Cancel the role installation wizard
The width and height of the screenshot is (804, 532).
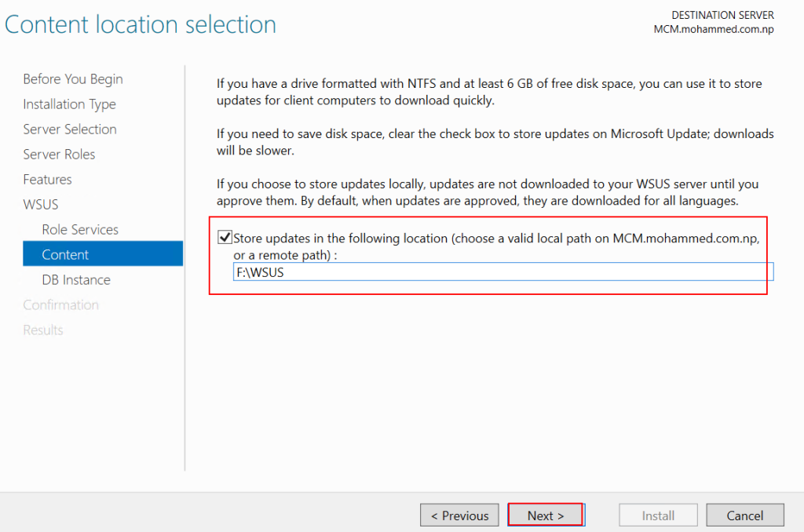click(x=744, y=516)
